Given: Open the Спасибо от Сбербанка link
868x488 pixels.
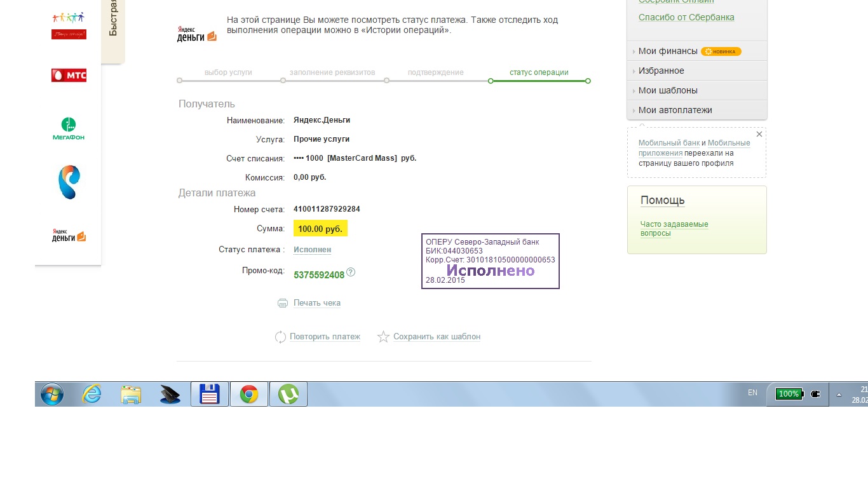Looking at the screenshot, I should coord(686,17).
